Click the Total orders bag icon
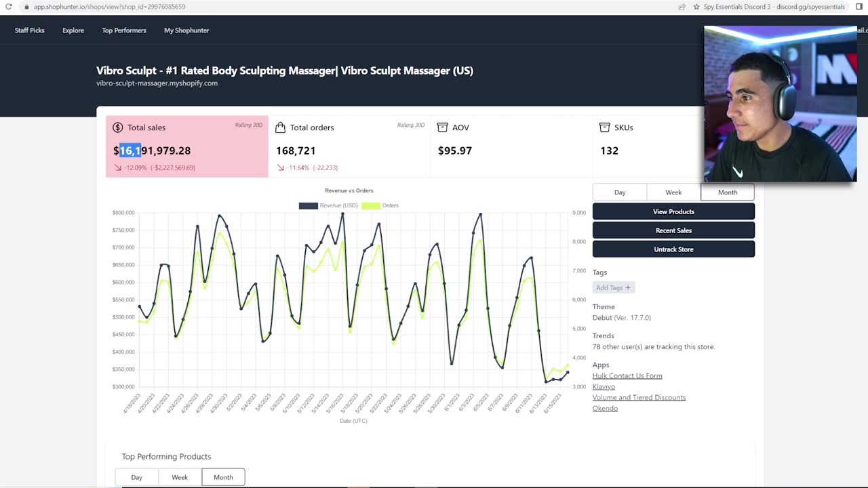 click(280, 127)
